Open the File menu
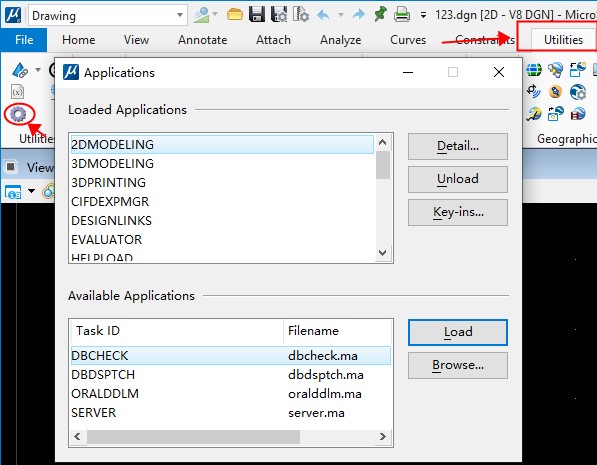 (x=24, y=40)
